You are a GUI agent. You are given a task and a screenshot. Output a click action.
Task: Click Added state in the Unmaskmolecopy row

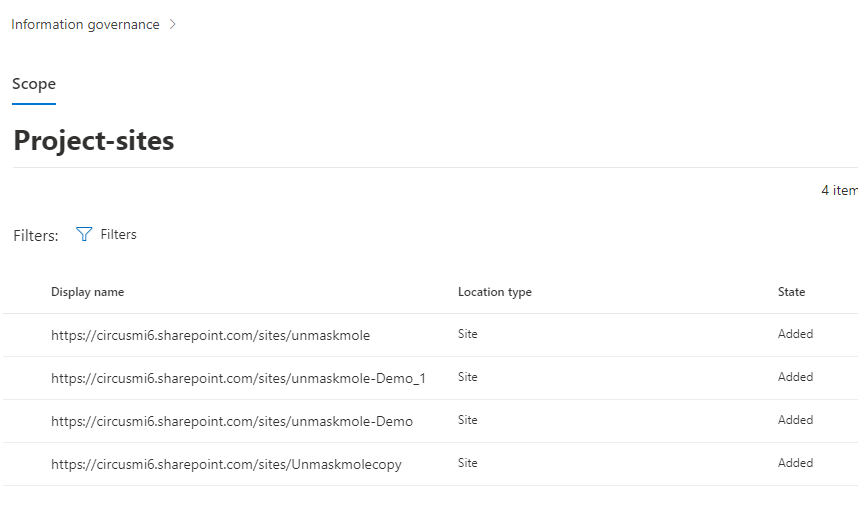795,463
